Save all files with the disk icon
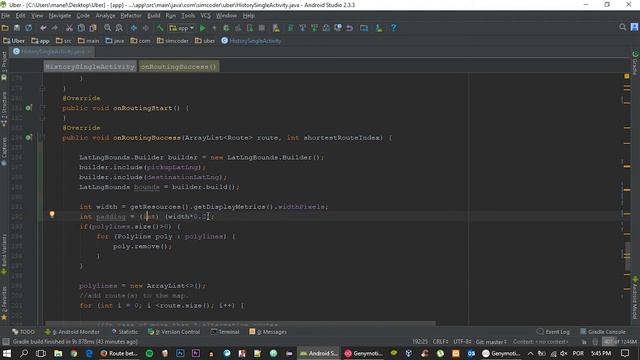 click(x=17, y=28)
